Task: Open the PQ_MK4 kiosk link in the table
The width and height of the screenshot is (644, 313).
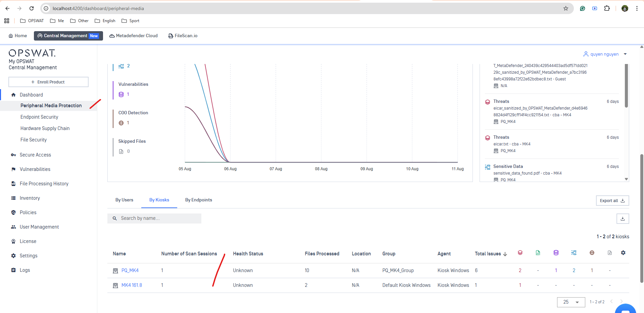Action: coord(130,270)
